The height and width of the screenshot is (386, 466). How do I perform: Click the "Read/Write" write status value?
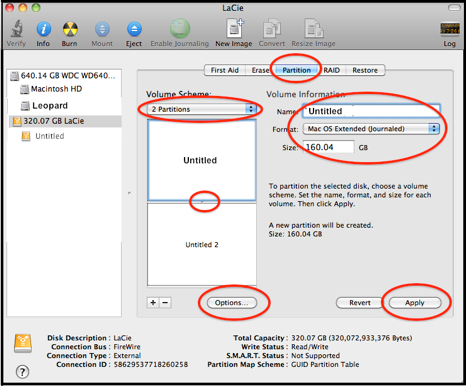tap(310, 347)
